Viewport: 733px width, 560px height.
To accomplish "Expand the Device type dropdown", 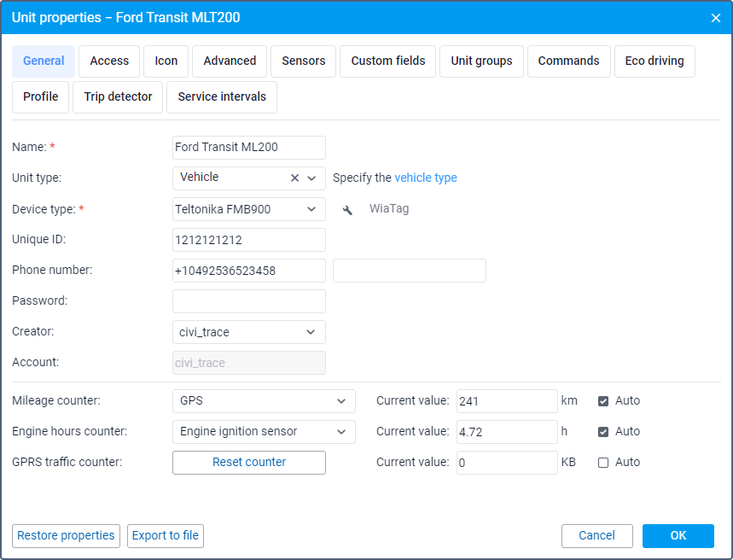I will pos(311,209).
